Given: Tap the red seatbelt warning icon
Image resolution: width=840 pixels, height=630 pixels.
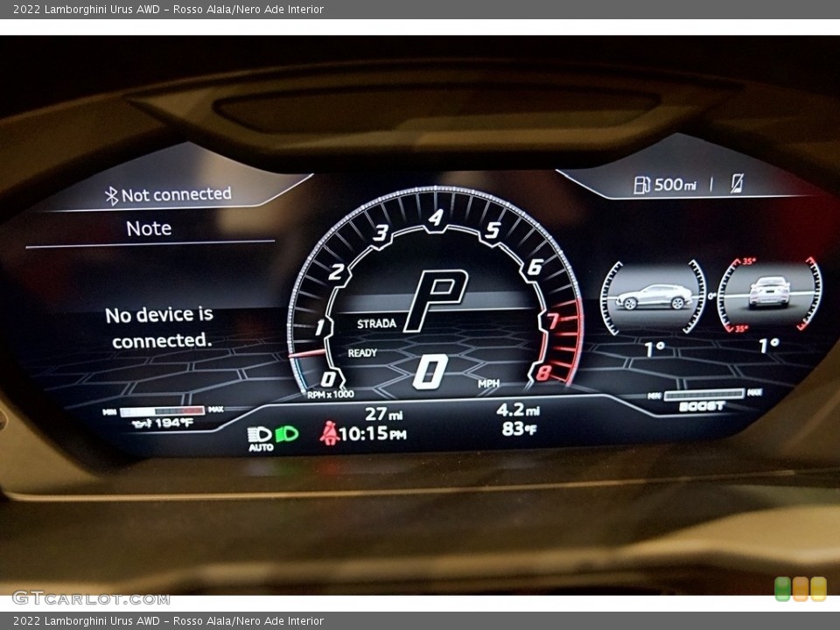Looking at the screenshot, I should [x=329, y=433].
